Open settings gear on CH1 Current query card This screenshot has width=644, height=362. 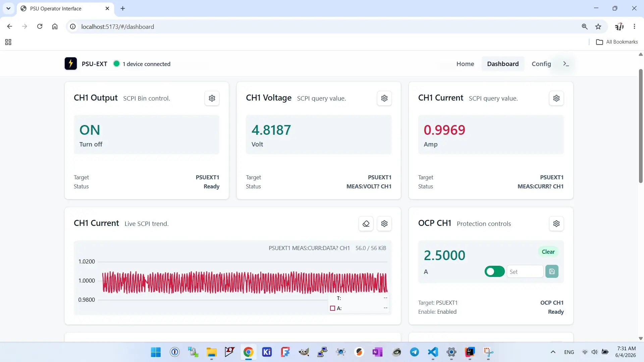556,98
